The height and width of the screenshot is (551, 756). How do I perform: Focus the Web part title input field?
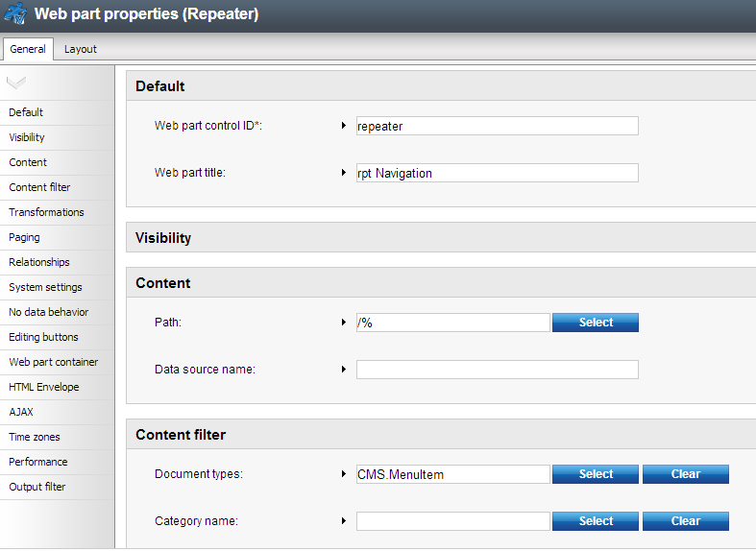(x=497, y=173)
